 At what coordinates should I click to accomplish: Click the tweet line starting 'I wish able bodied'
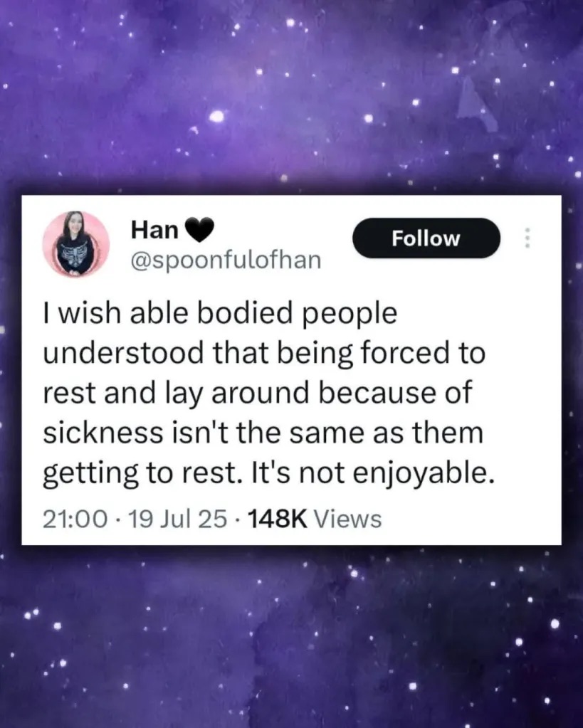tap(220, 314)
